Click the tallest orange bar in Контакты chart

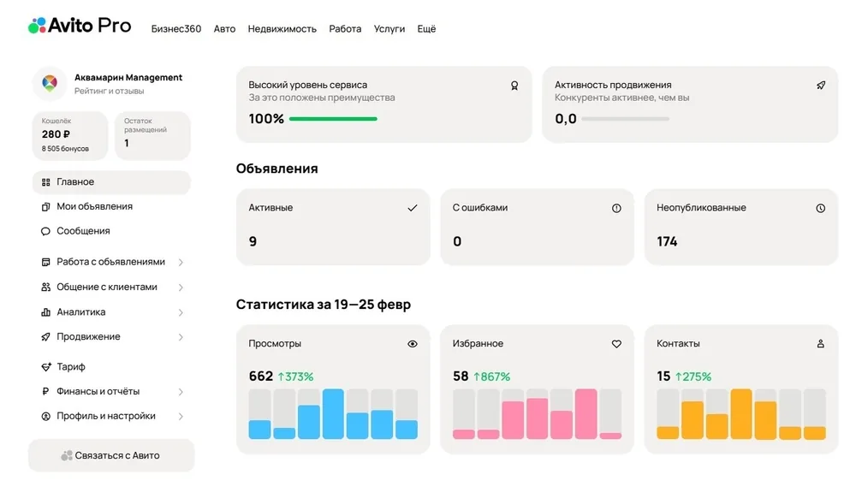[741, 414]
